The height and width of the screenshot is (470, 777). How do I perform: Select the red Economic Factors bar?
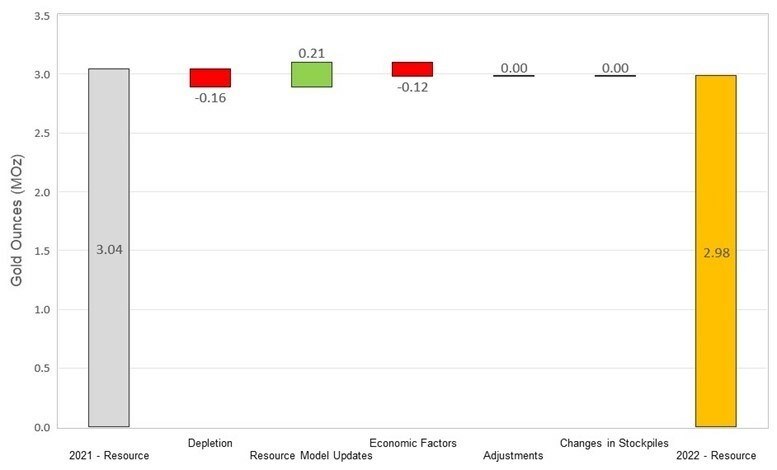[412, 69]
